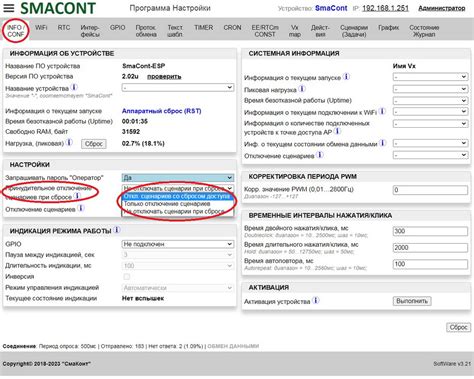Open the Сценарии (Задачи) tab
Viewport: 474px width, 379px height.
point(354,31)
